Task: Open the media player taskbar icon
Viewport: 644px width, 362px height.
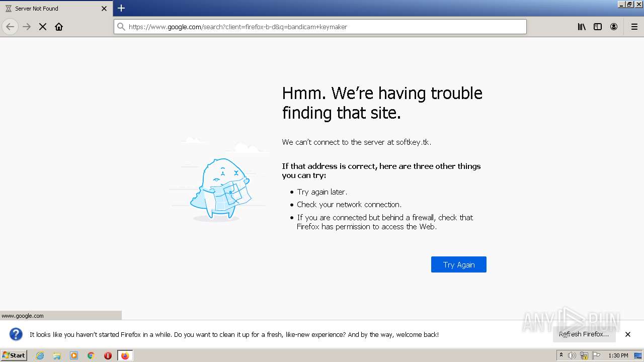Action: (74, 355)
